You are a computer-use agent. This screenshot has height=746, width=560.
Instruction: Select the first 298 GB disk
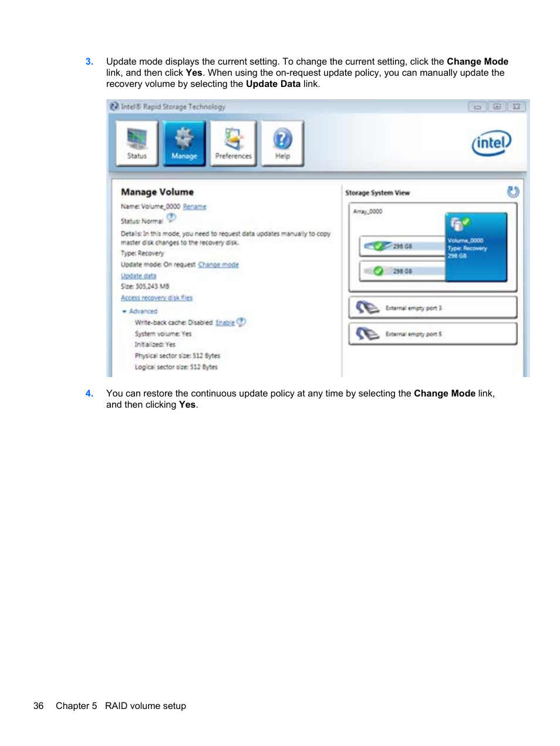403,246
